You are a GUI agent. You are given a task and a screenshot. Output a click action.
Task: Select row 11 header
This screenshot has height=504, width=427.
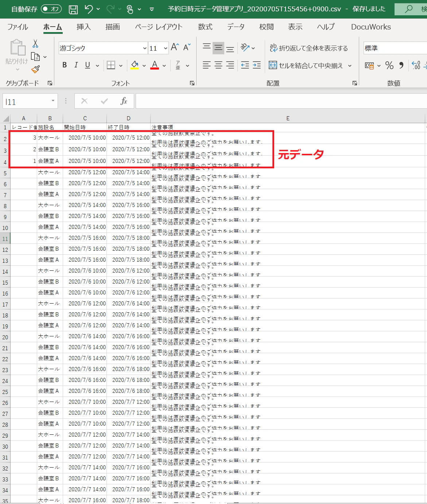click(x=5, y=239)
